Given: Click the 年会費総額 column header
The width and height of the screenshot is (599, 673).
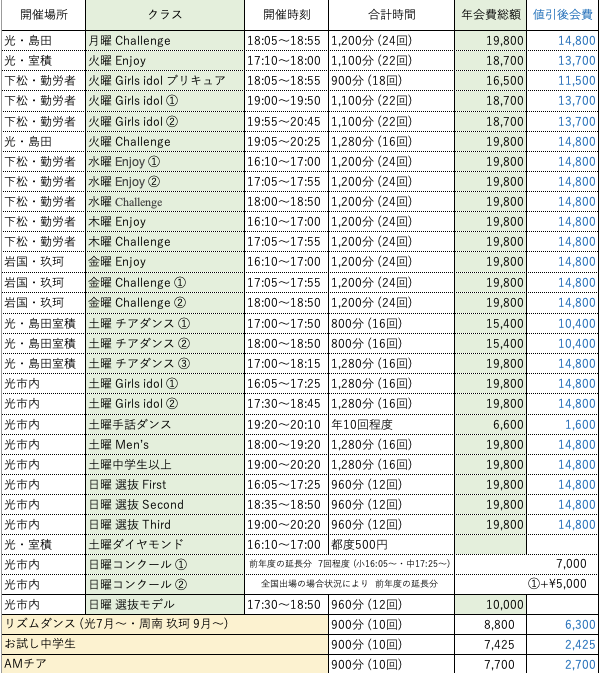Looking at the screenshot, I should [x=490, y=15].
